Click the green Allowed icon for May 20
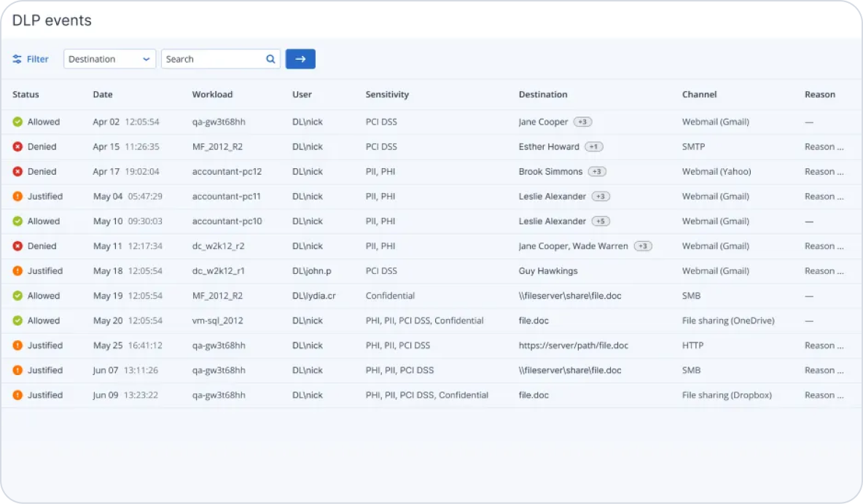 tap(17, 320)
